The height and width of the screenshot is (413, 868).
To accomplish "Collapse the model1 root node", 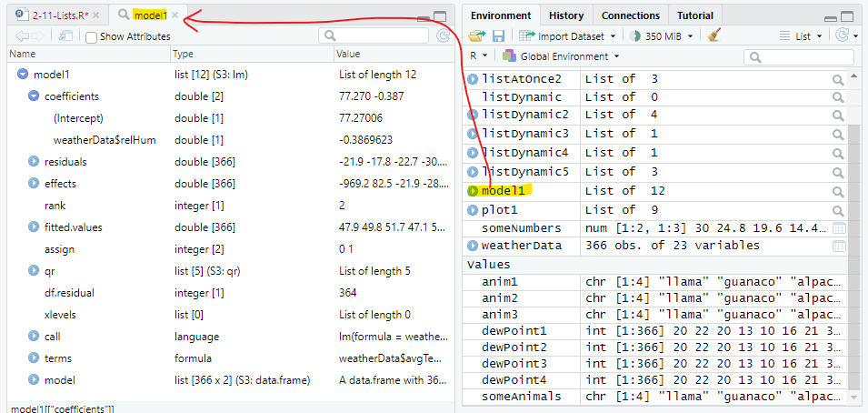I will [x=23, y=75].
